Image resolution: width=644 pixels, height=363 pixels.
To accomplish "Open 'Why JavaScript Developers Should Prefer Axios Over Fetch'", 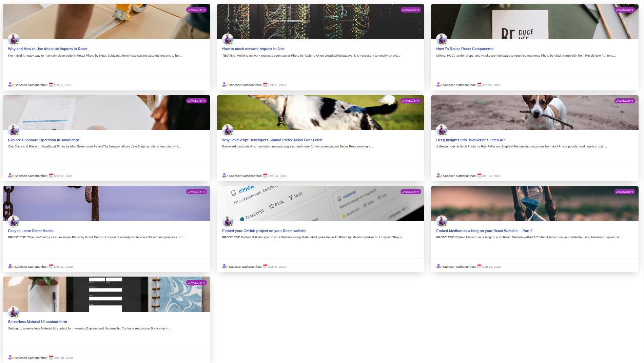I will point(272,140).
